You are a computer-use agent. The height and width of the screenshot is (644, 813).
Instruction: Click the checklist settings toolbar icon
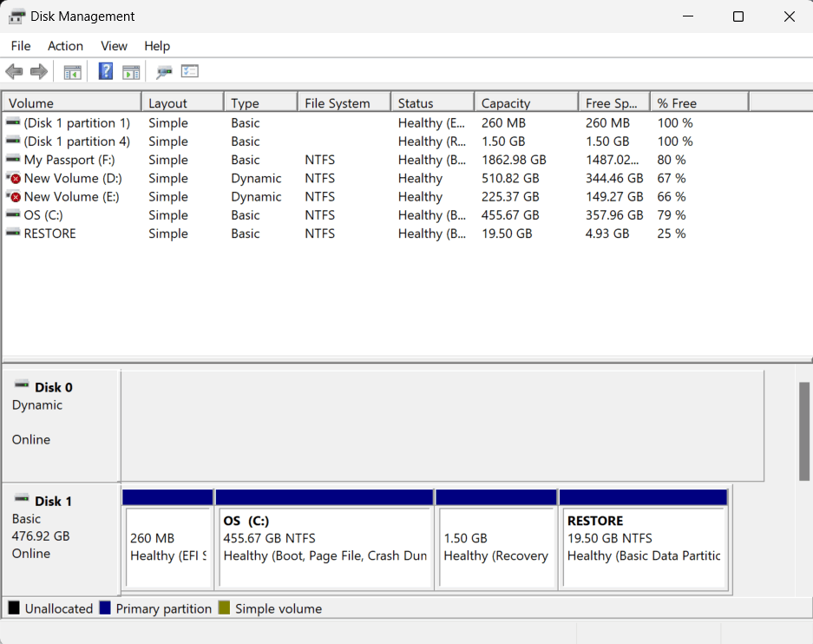(190, 72)
